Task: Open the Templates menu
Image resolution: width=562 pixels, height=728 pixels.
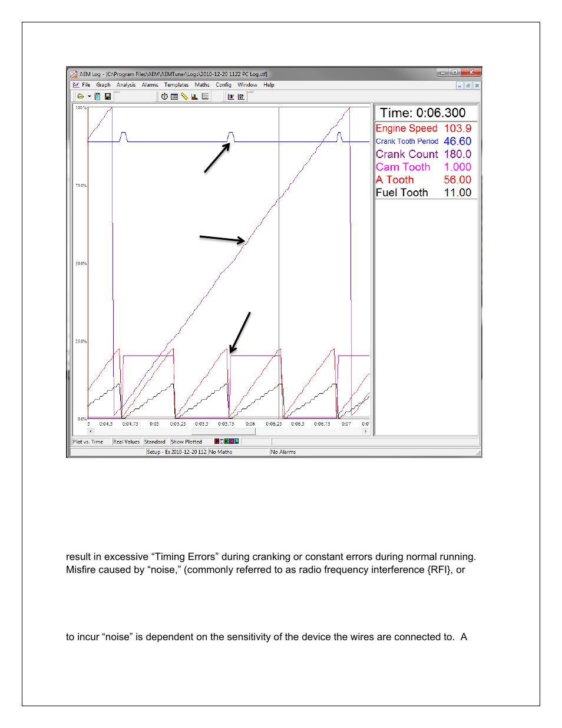Action: click(x=176, y=85)
